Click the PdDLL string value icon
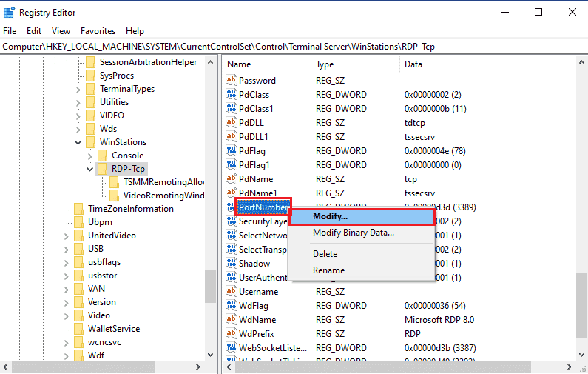Viewport: 588px width, 374px height. click(x=232, y=122)
